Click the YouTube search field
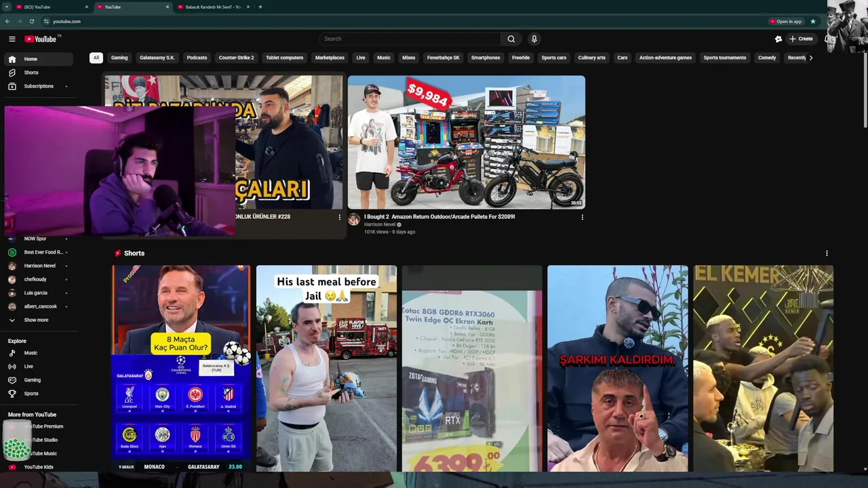The image size is (868, 488). pos(410,39)
